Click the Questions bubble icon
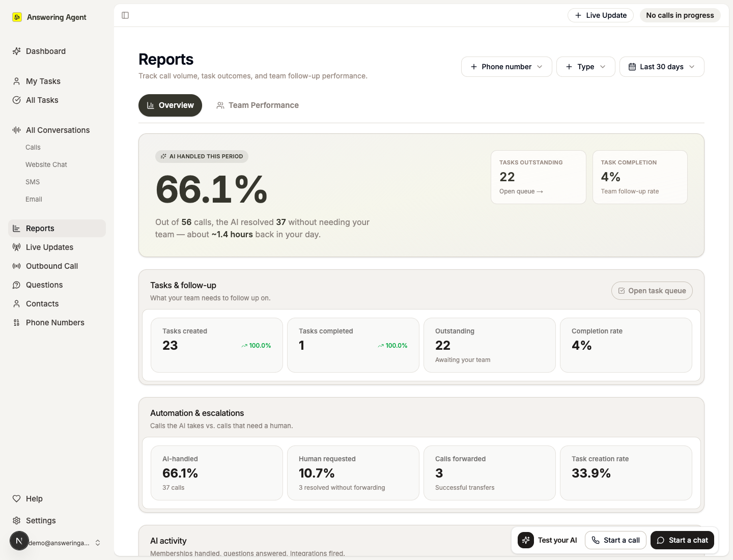The height and width of the screenshot is (560, 733). [x=16, y=285]
